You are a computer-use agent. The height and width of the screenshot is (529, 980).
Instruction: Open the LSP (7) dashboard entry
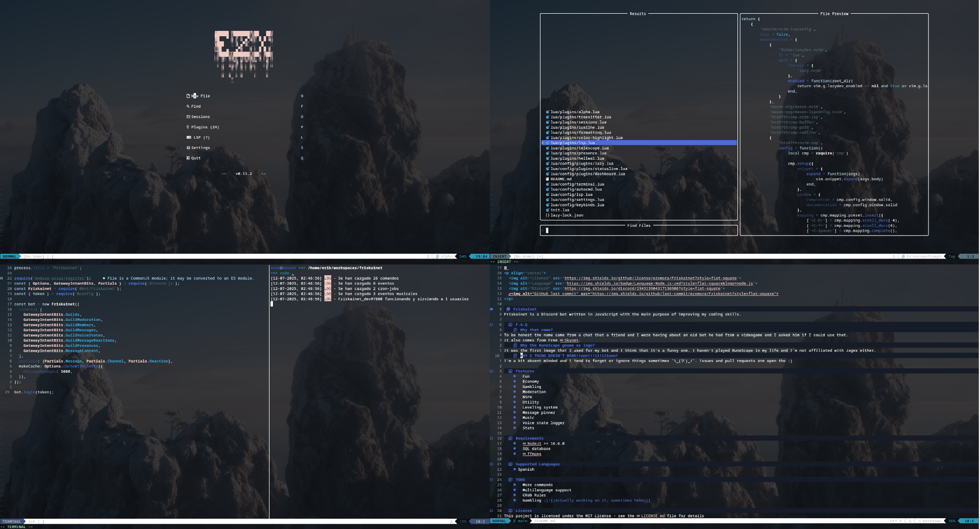(201, 138)
